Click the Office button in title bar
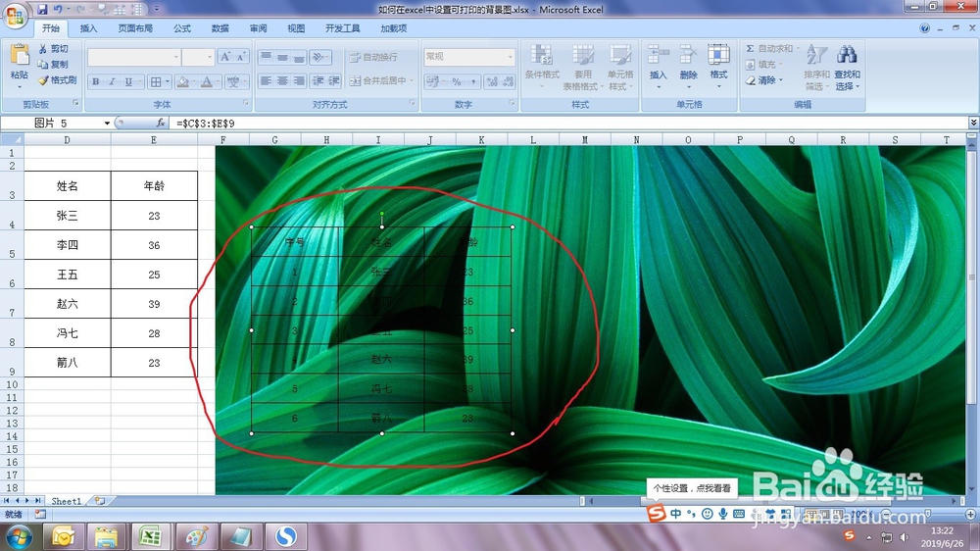The image size is (980, 551). [15, 15]
